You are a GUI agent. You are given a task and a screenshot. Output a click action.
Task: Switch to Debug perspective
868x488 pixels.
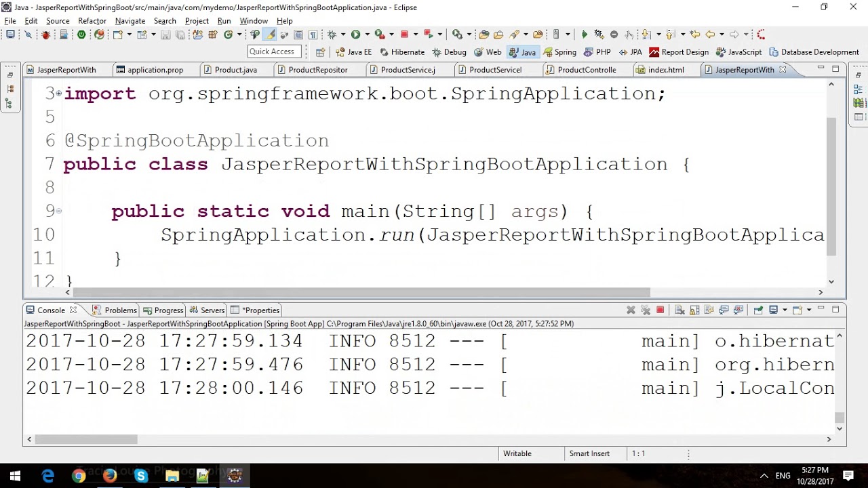point(449,52)
